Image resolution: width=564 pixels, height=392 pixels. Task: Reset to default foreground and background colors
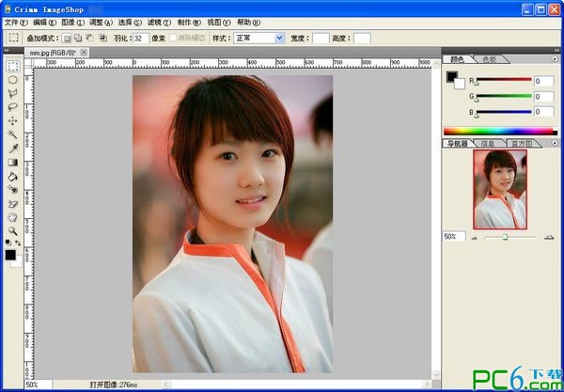tap(8, 243)
